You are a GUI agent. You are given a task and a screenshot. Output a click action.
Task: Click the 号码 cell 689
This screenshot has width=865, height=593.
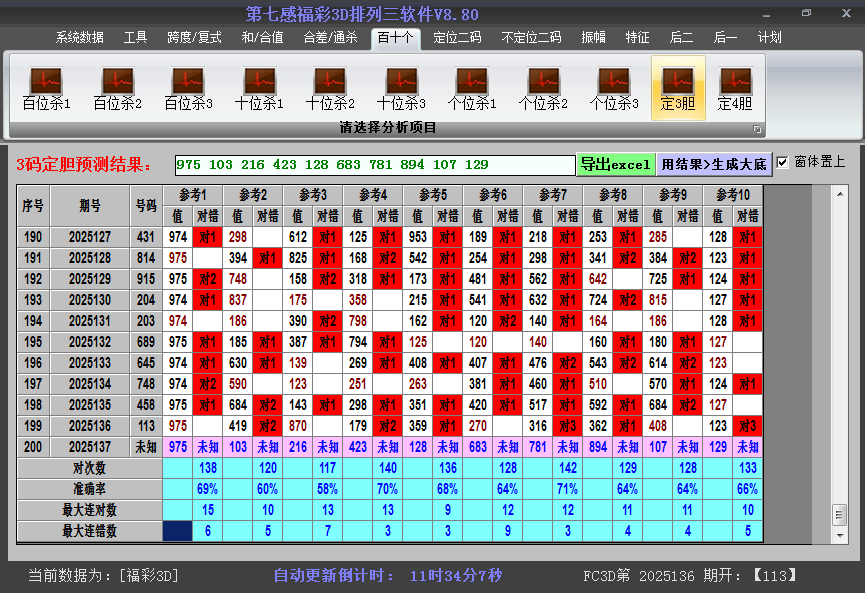pos(146,342)
